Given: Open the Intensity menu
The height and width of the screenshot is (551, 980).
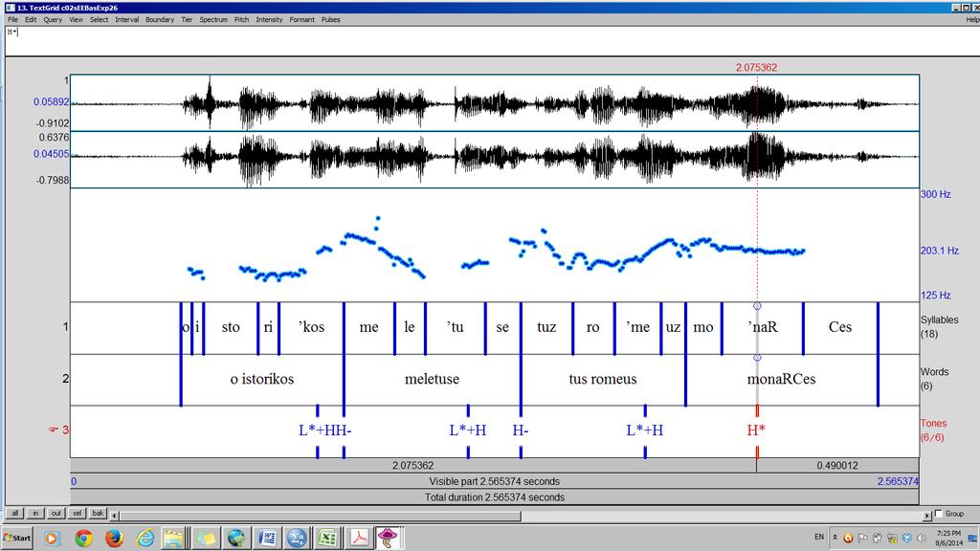Looking at the screenshot, I should (269, 19).
